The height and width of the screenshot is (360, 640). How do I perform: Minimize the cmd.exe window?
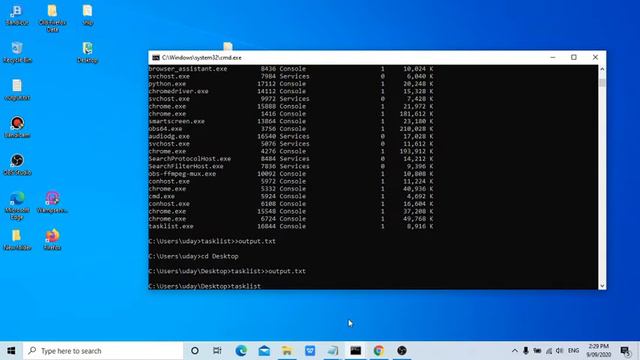pos(553,58)
